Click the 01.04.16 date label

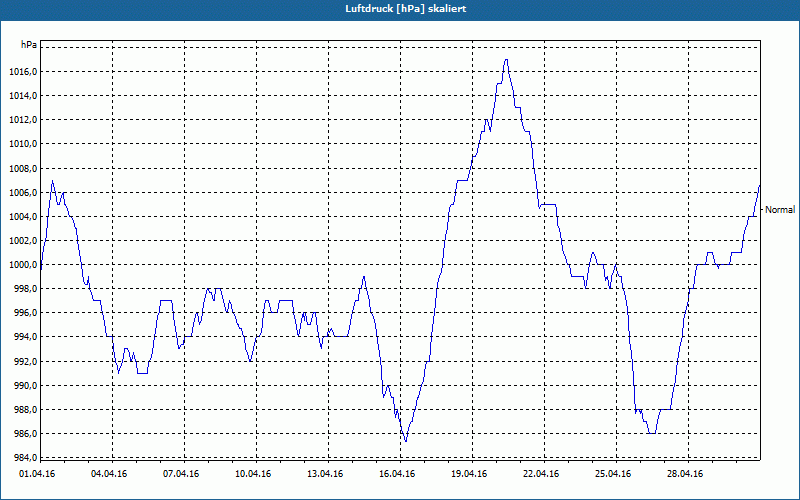point(37,474)
